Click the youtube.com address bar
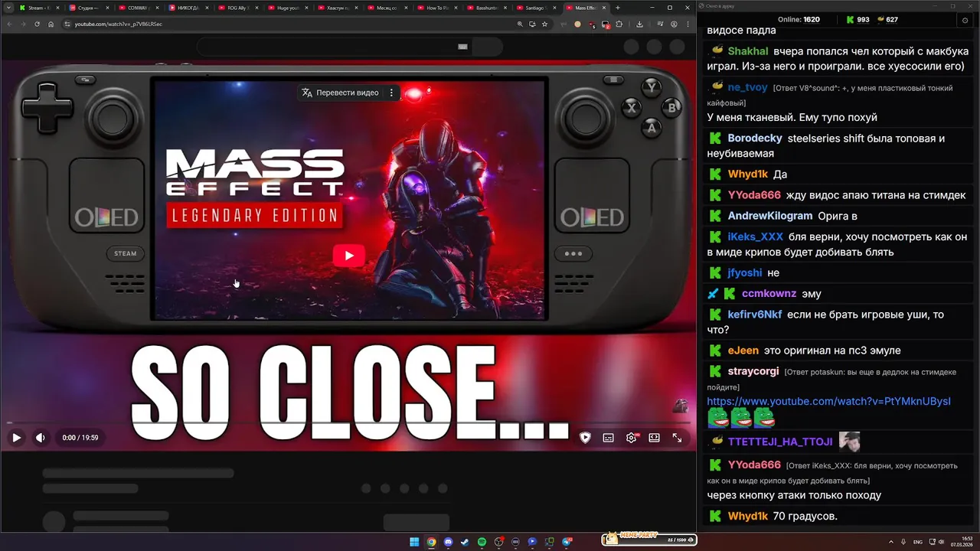 click(x=291, y=24)
